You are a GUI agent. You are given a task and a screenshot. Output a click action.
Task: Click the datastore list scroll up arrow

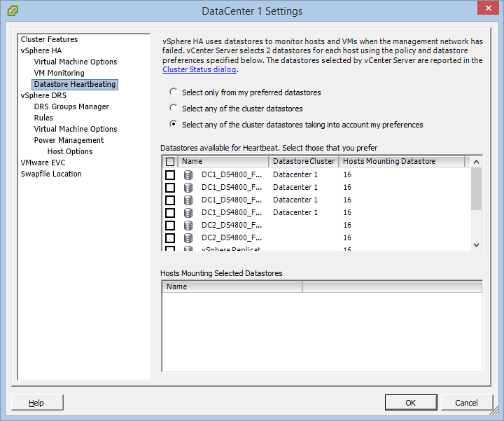(477, 162)
